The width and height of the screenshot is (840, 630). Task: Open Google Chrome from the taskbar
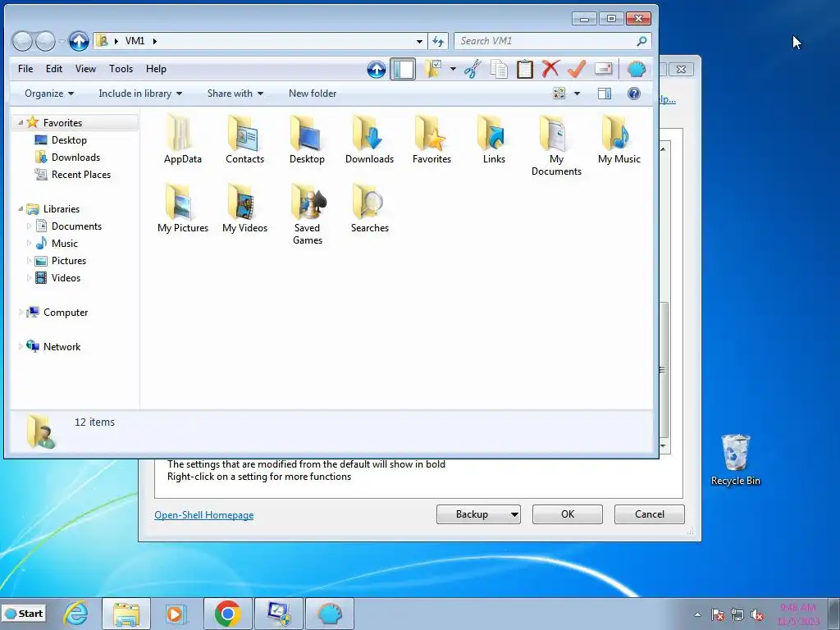pyautogui.click(x=228, y=614)
